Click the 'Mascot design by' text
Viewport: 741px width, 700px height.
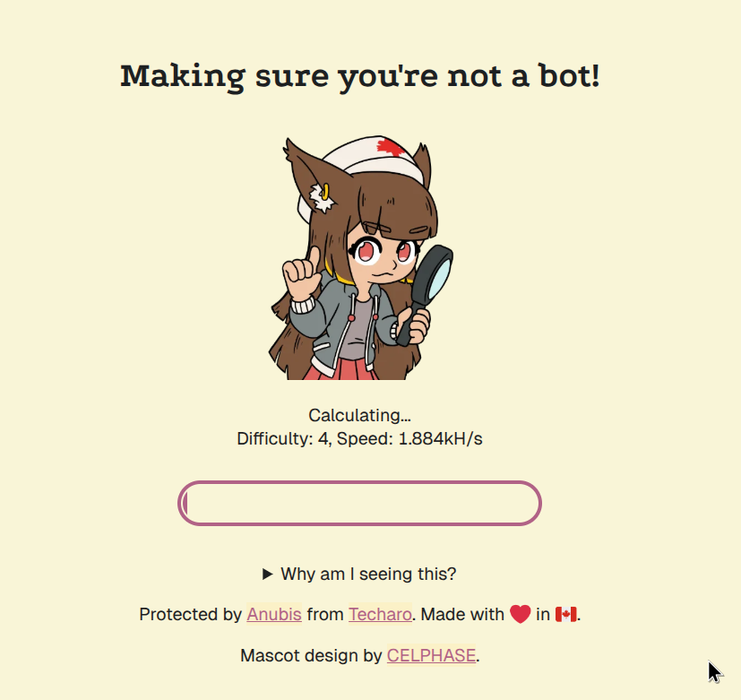311,655
